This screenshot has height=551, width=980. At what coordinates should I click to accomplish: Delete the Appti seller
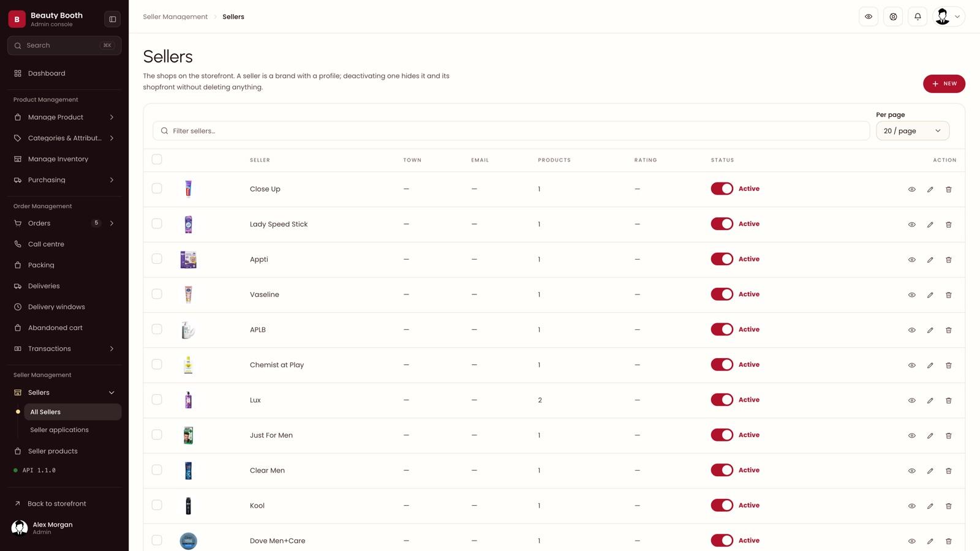(948, 260)
